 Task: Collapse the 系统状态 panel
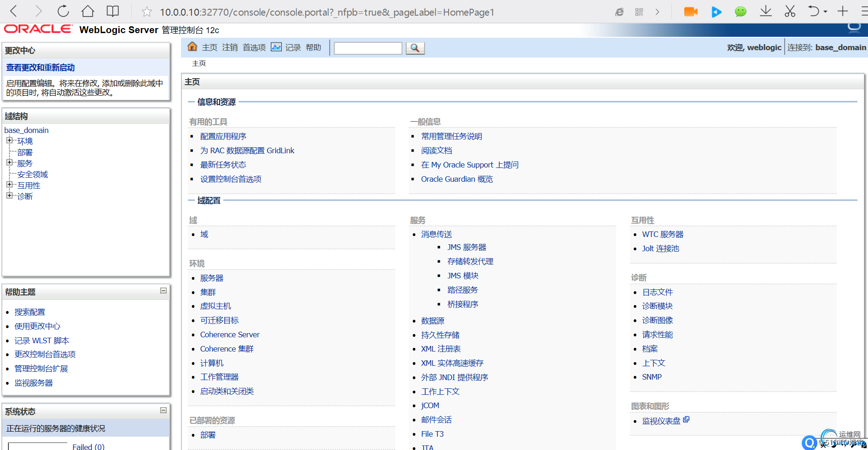(163, 410)
